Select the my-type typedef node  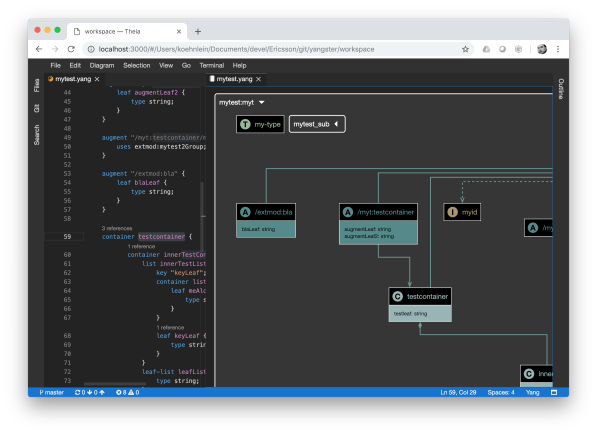(260, 124)
